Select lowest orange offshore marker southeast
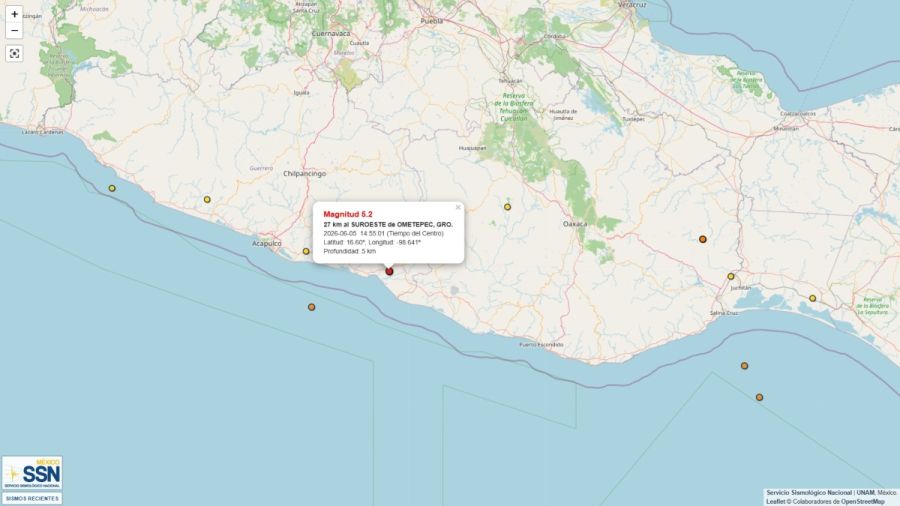The width and height of the screenshot is (900, 506). coord(759,397)
